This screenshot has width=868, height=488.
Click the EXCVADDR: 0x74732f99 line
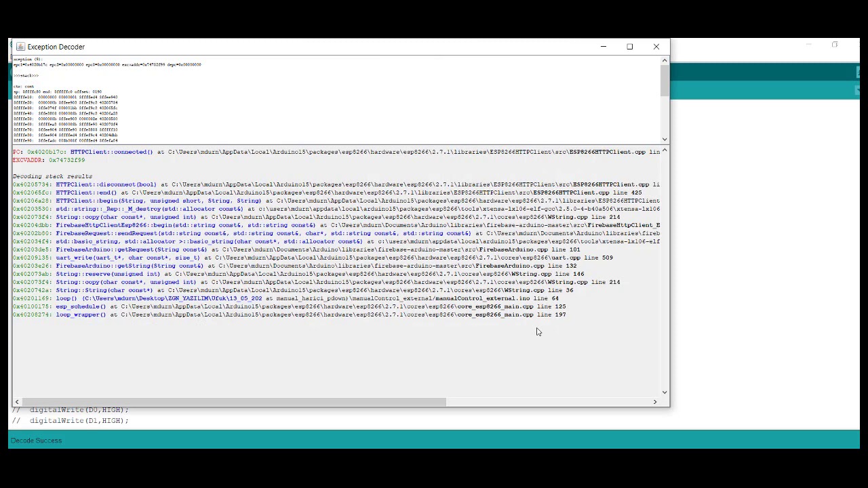49,160
